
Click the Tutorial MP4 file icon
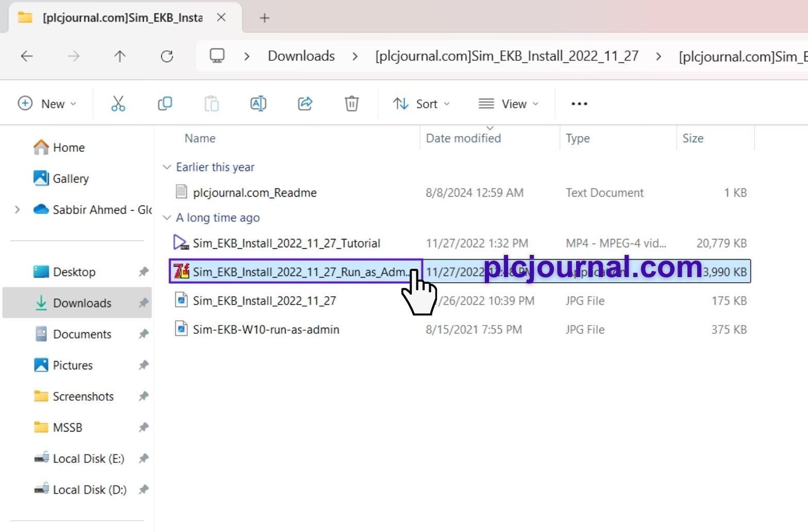tap(181, 243)
